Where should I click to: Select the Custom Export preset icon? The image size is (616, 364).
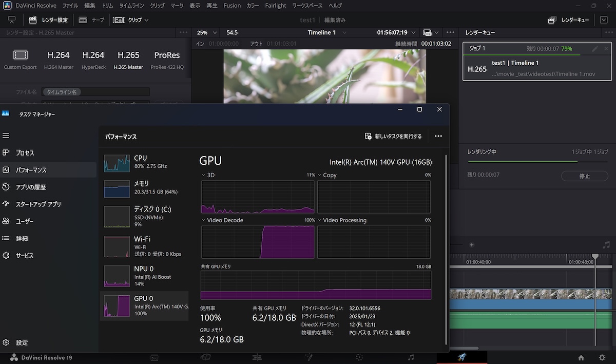coord(21,55)
